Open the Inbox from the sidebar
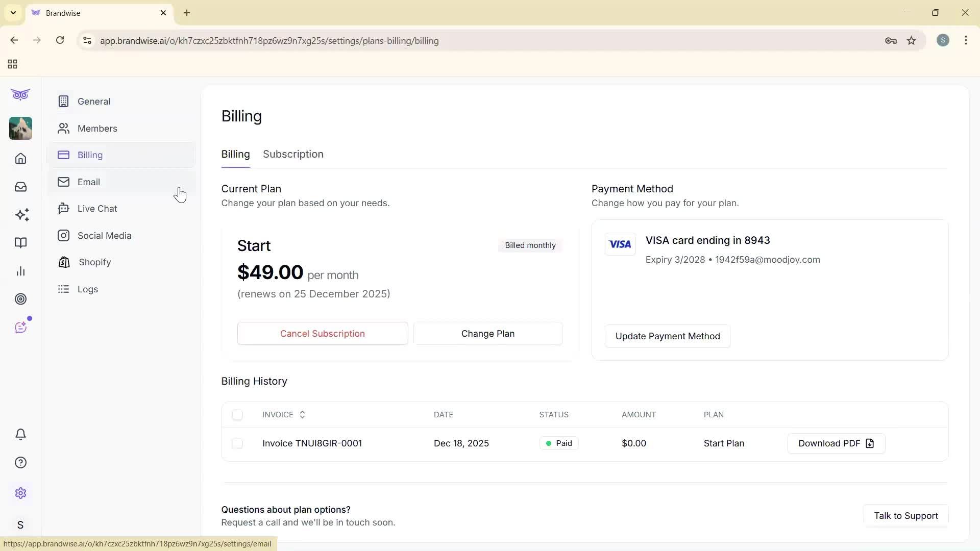The height and width of the screenshot is (551, 980). [20, 187]
